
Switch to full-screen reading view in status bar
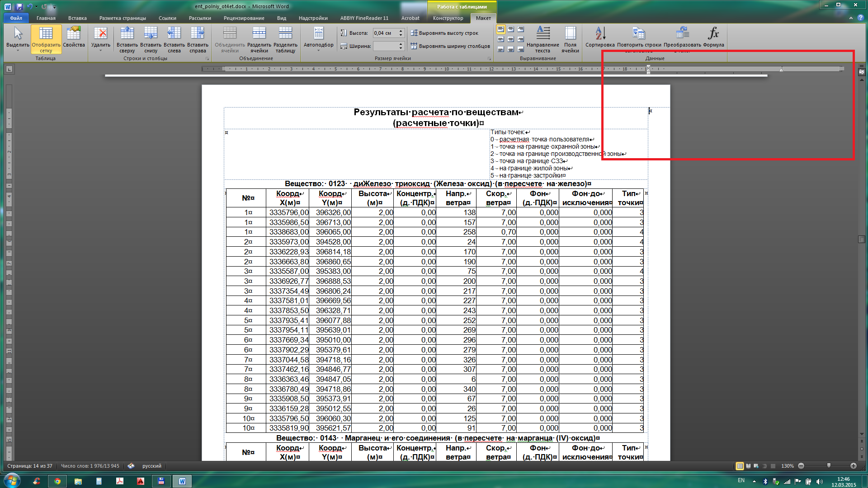point(748,466)
